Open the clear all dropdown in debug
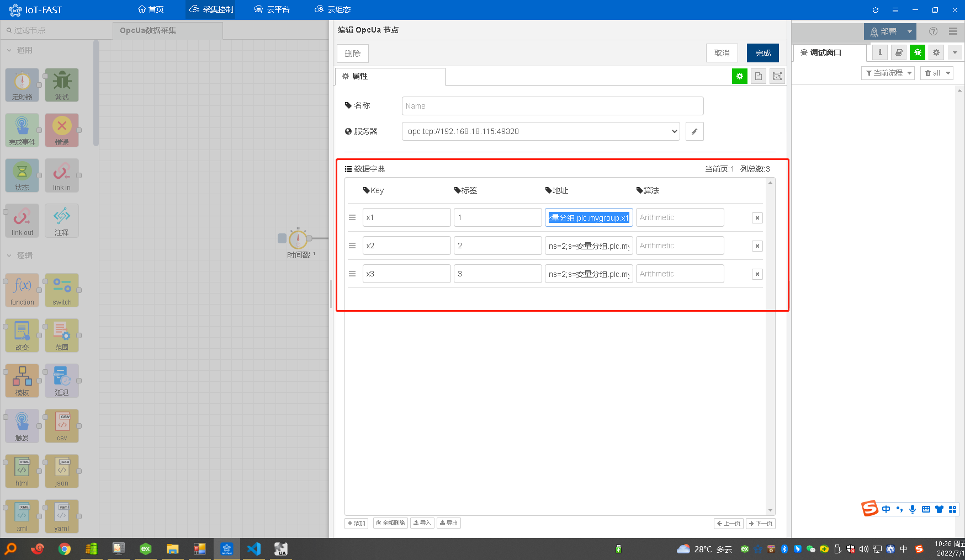The image size is (965, 560). pos(937,73)
